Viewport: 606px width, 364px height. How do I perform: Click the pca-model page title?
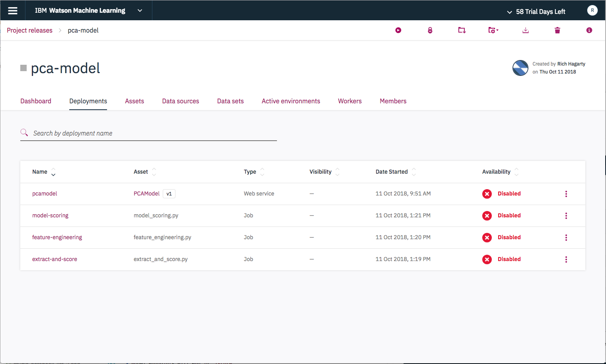65,68
